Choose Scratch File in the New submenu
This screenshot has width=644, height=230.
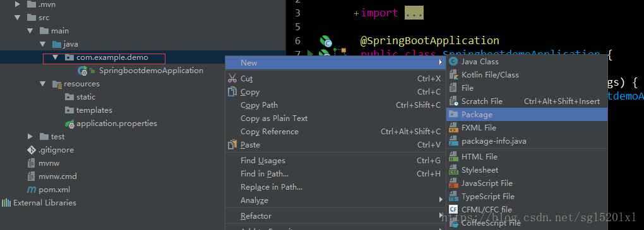527,101
